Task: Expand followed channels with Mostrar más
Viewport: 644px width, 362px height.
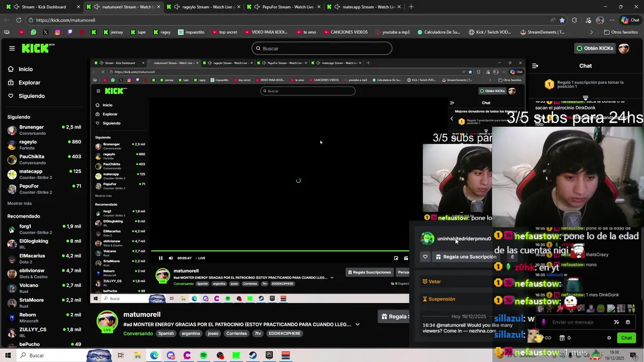Action: click(20, 204)
